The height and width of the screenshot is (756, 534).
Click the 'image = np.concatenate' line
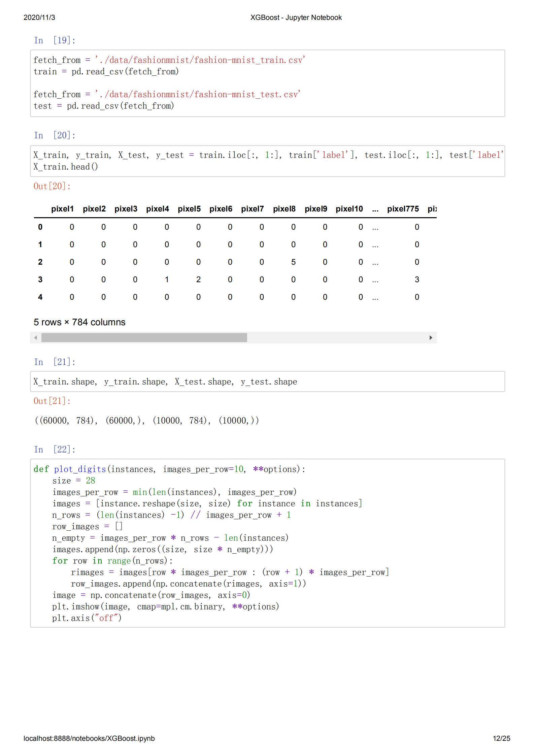[151, 595]
